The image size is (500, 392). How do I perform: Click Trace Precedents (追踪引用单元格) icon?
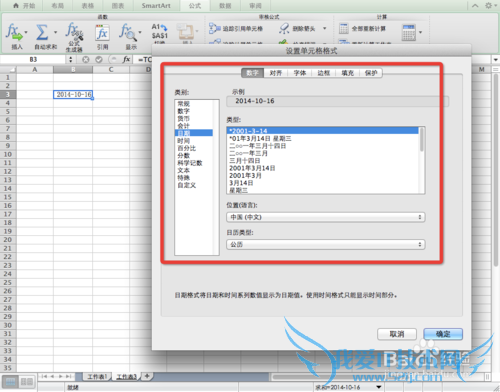(215, 28)
